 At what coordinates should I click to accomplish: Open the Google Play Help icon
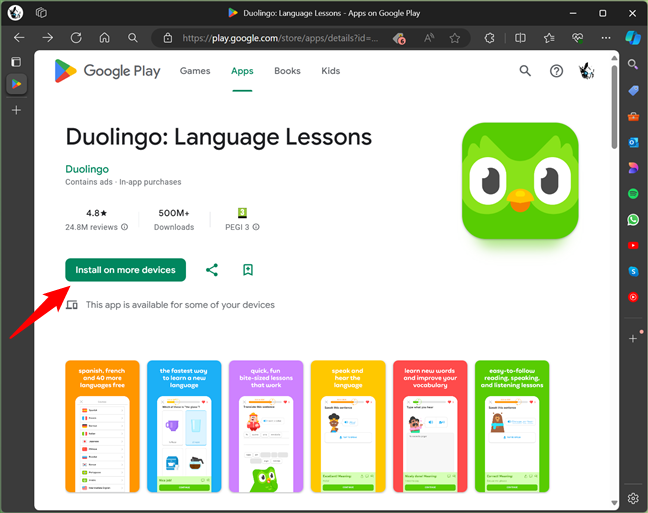point(556,71)
